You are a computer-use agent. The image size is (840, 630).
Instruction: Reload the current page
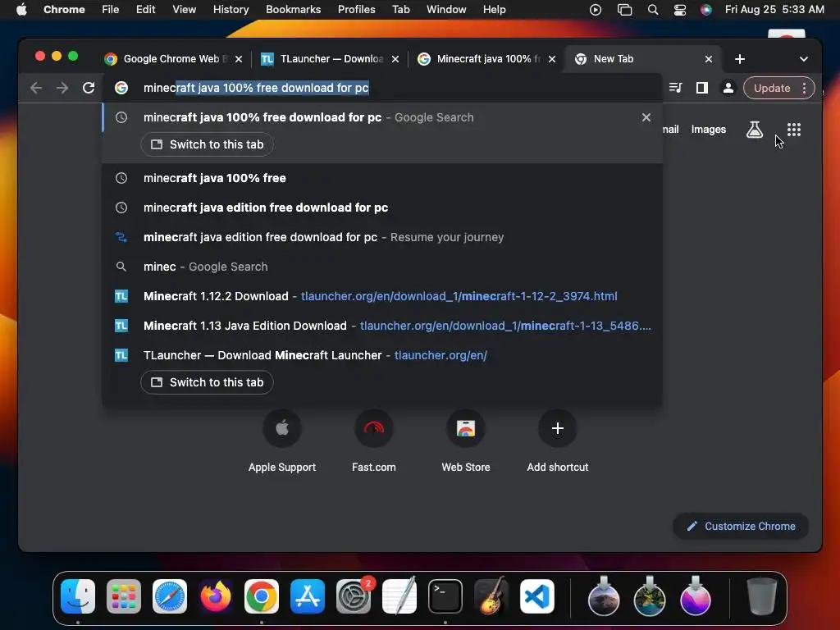89,88
